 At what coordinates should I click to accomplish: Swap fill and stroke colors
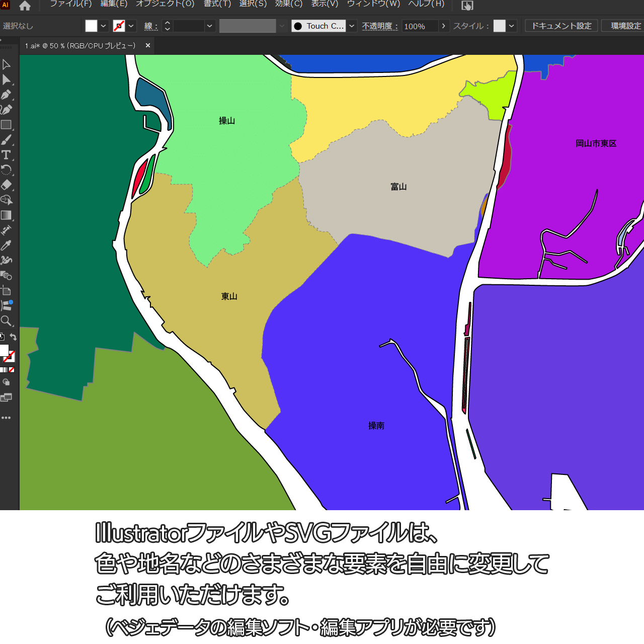pyautogui.click(x=14, y=337)
